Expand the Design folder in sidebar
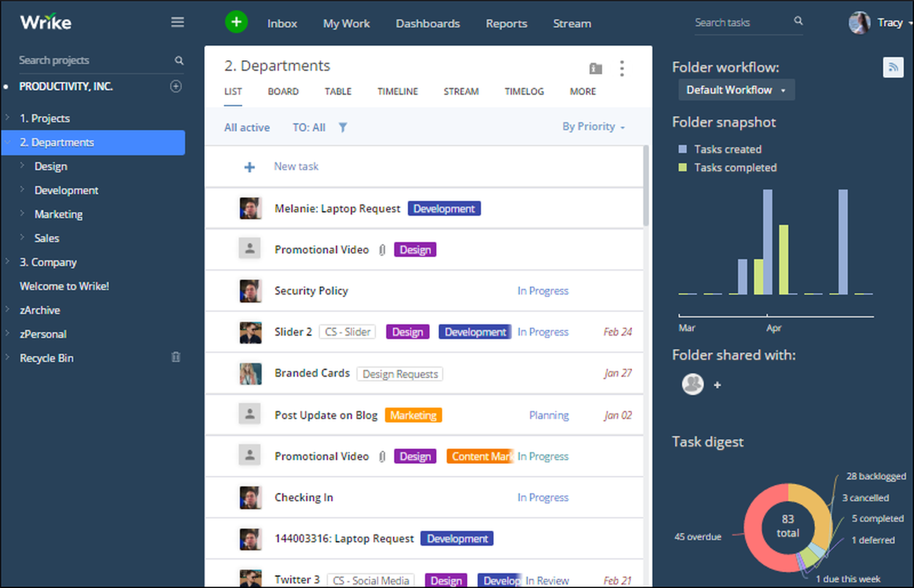The width and height of the screenshot is (914, 588). click(x=22, y=166)
